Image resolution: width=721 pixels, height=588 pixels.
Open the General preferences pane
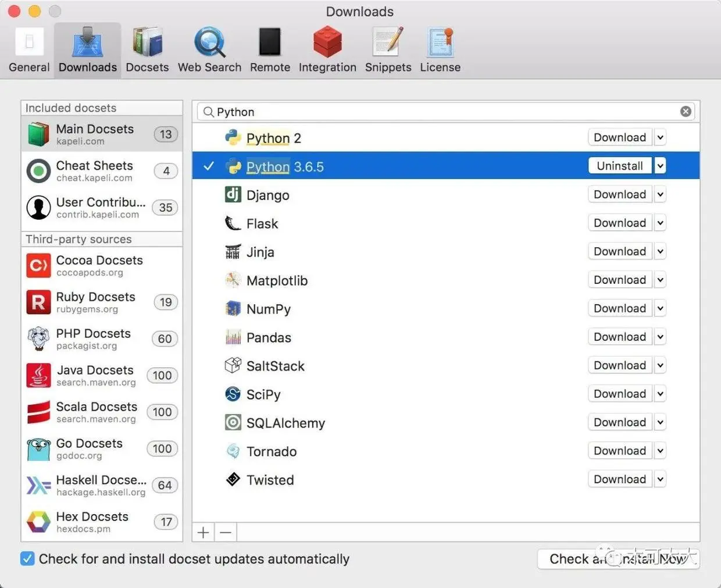[x=29, y=51]
